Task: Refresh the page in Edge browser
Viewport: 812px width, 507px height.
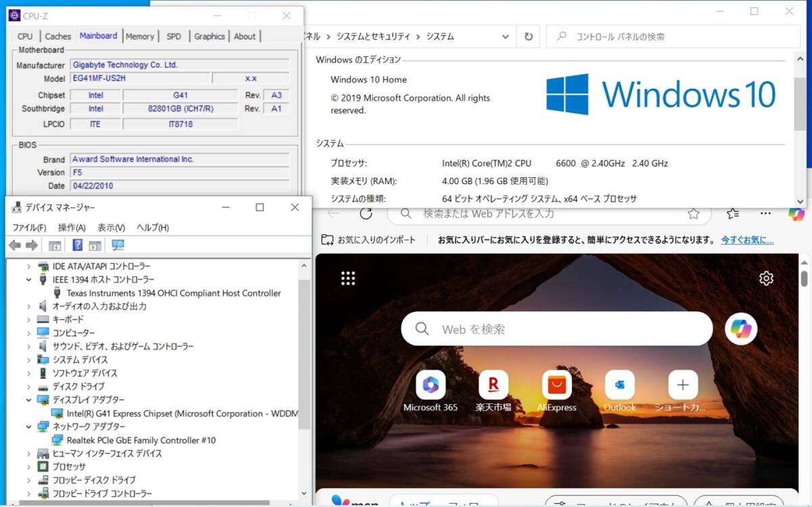Action: click(366, 214)
